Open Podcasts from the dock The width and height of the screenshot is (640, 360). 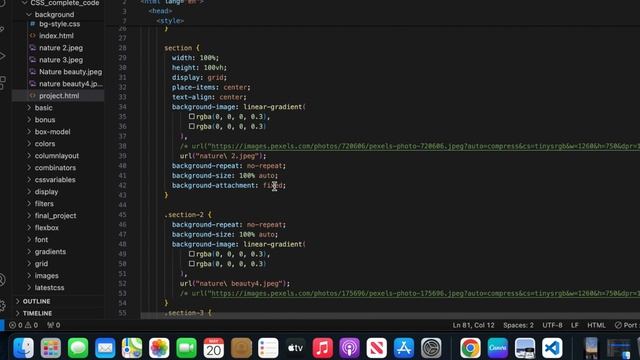(x=349, y=348)
